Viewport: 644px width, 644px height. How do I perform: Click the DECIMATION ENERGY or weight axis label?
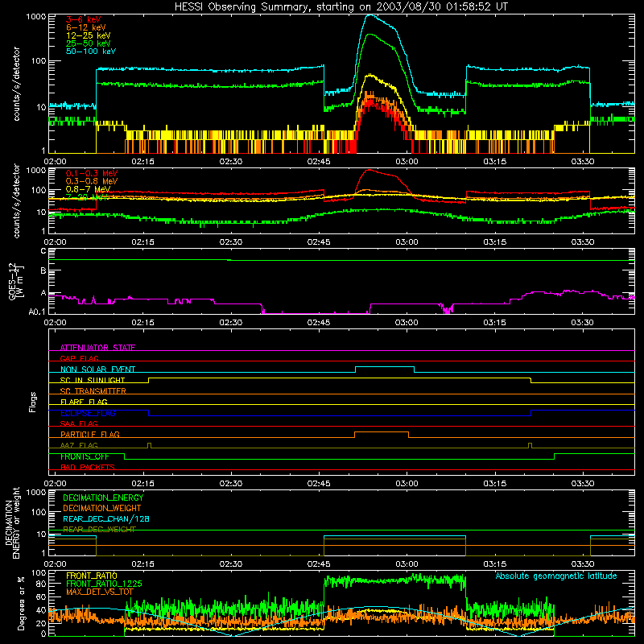12,522
